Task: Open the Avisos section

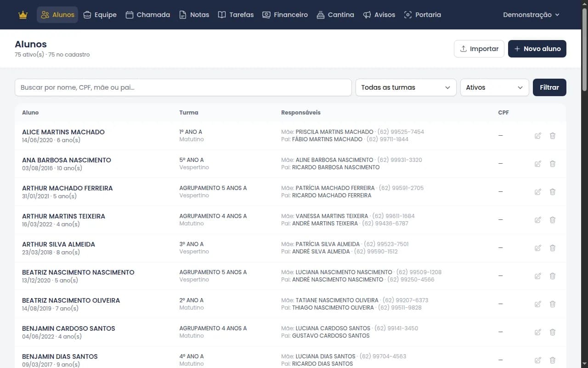Action: coord(379,15)
